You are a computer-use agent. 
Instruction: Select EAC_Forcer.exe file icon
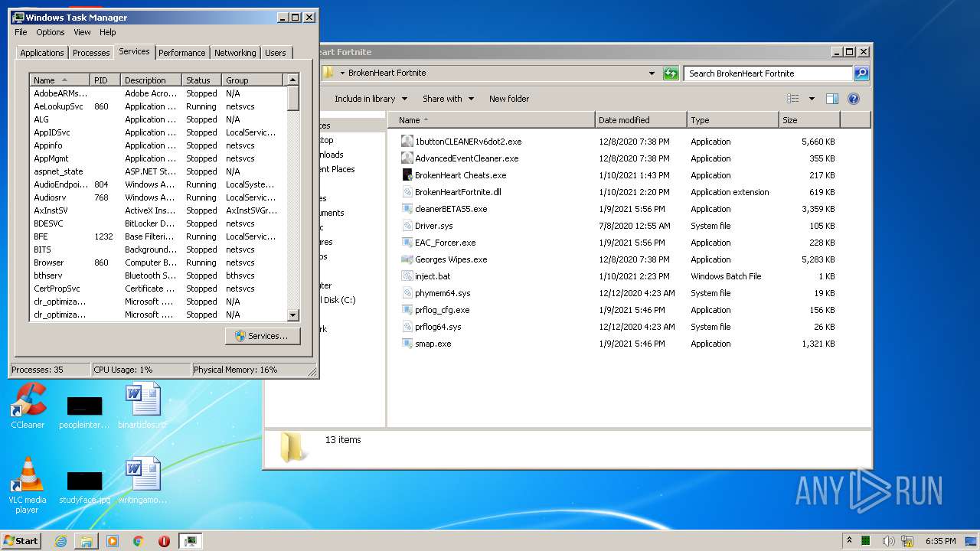coord(407,243)
